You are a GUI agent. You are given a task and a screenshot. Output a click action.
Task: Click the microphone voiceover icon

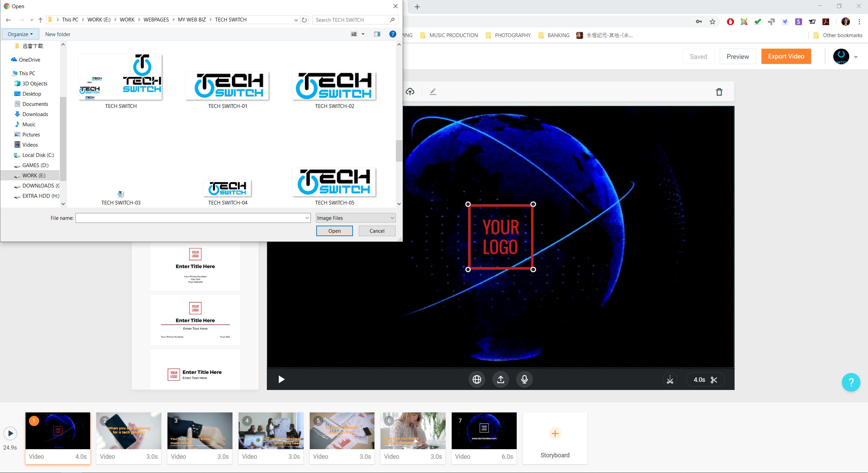[524, 379]
